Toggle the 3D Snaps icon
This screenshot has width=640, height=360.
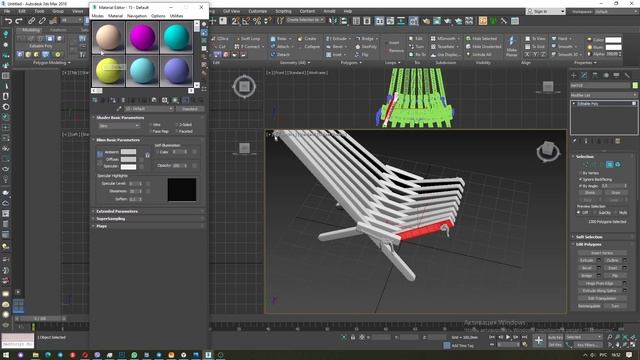pyautogui.click(x=236, y=20)
